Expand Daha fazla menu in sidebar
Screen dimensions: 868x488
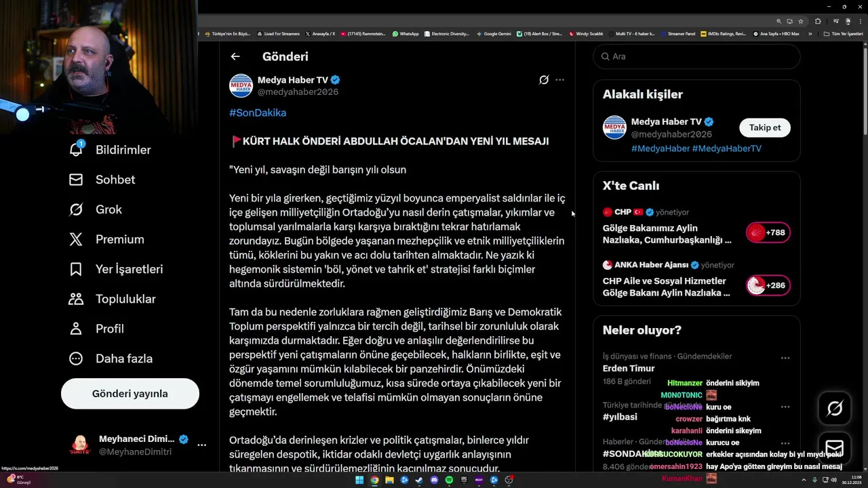coord(111,359)
